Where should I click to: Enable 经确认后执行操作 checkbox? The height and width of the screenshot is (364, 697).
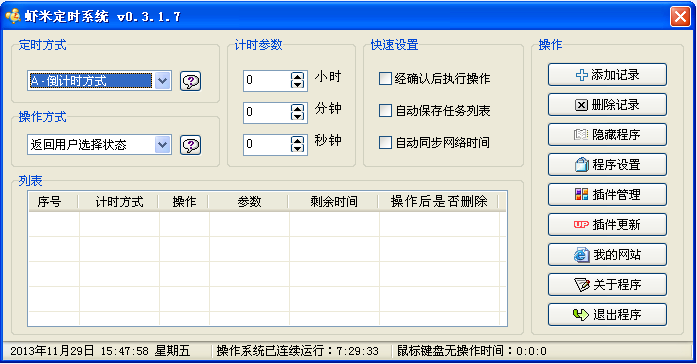click(385, 79)
